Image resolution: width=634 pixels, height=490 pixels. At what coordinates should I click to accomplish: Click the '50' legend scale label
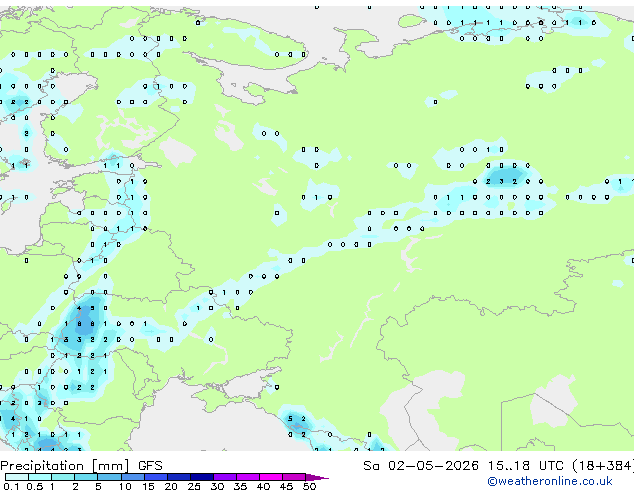coord(309,486)
